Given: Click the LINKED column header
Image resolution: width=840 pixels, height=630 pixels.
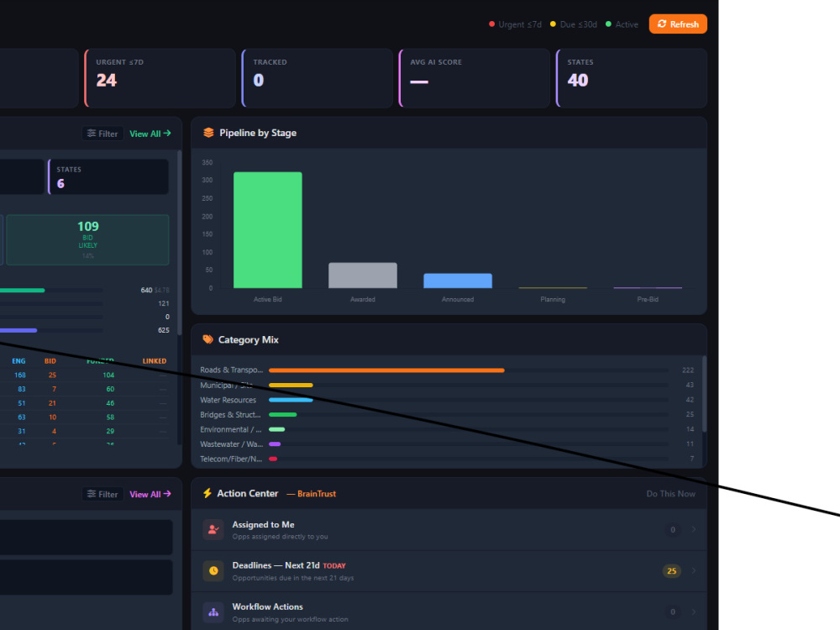Looking at the screenshot, I should point(155,361).
